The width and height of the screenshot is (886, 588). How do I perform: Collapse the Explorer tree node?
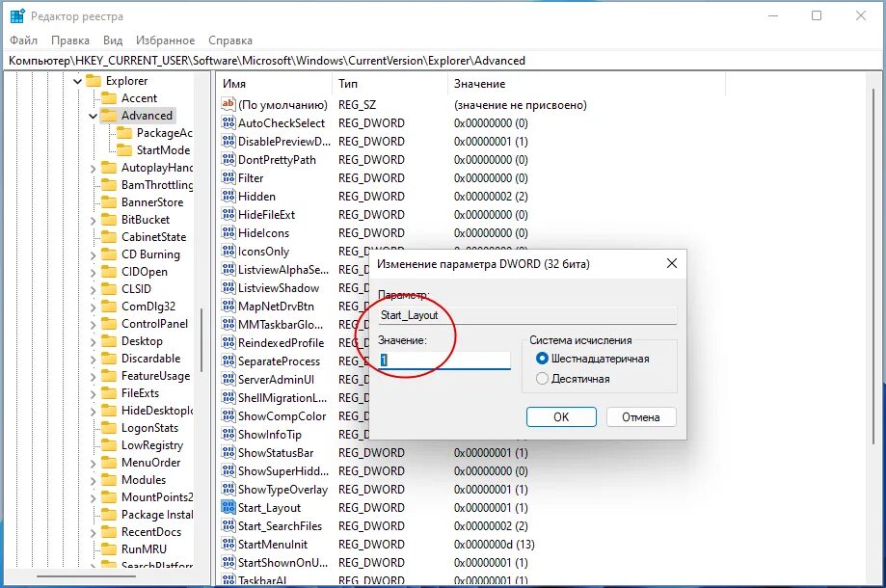[x=78, y=81]
